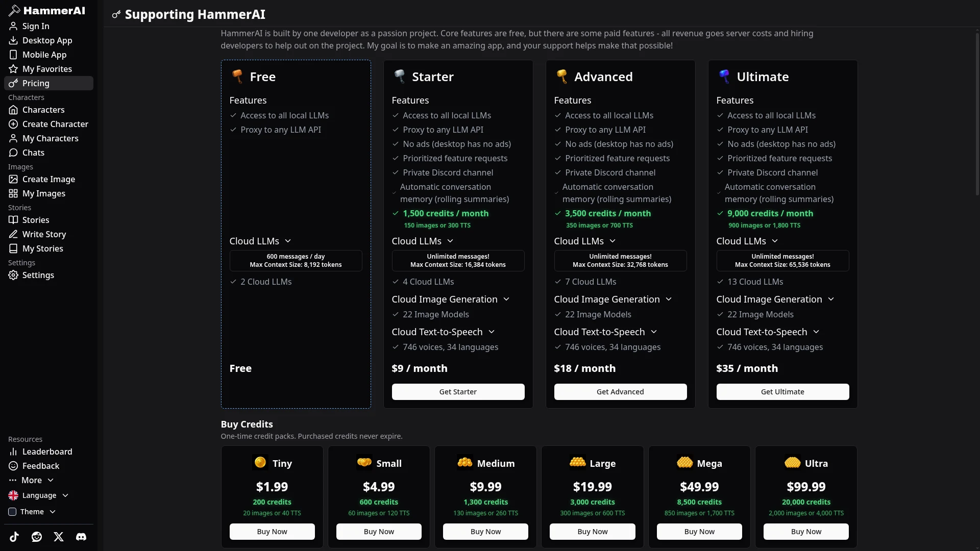Toggle the Theme checkbox icon
980x551 pixels.
point(12,512)
